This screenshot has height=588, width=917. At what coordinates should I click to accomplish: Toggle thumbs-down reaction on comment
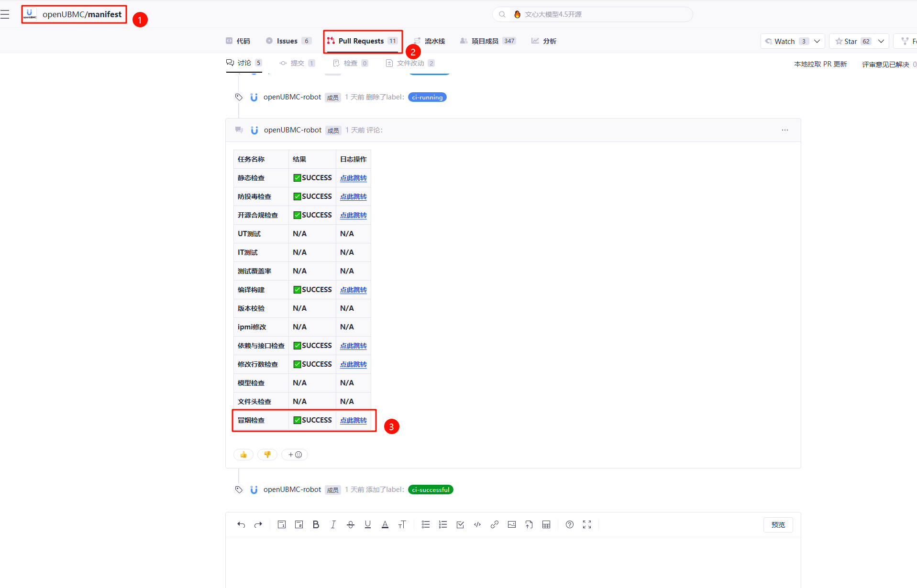coord(267,455)
